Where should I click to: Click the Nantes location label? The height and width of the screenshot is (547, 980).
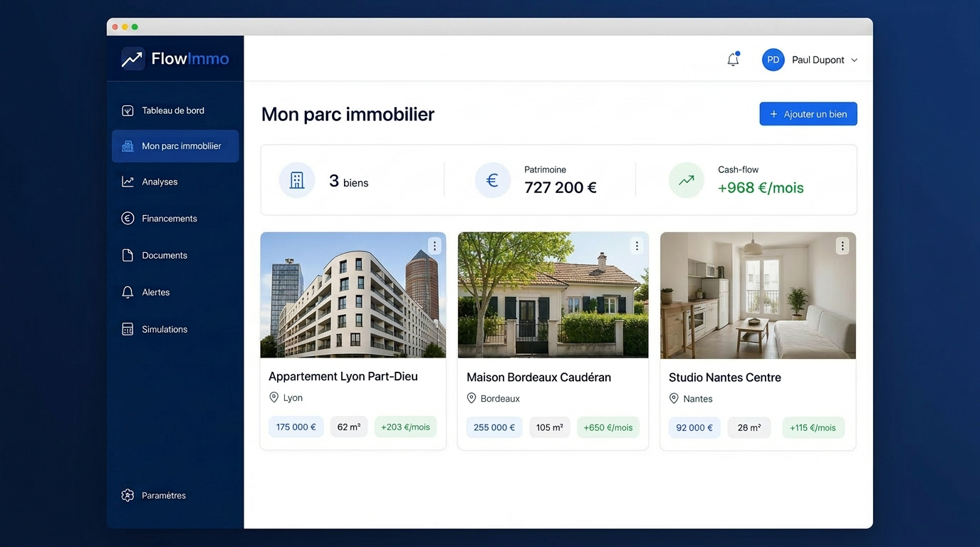coord(698,398)
